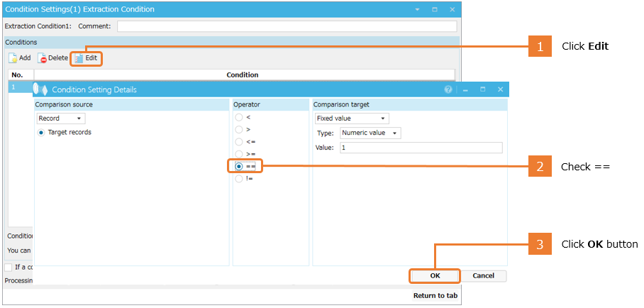Tick the partially hidden 'If a co...' checkbox
The width and height of the screenshot is (644, 308).
[9, 267]
